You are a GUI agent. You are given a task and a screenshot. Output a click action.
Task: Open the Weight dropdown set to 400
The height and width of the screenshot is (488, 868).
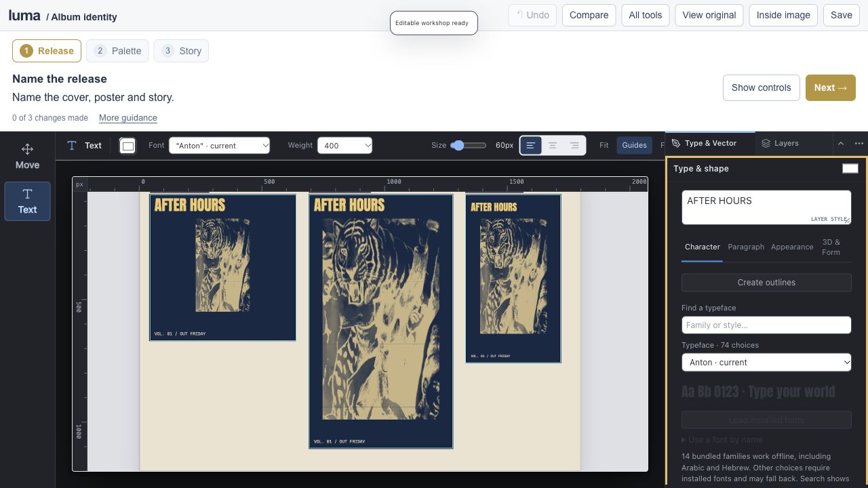(x=344, y=145)
